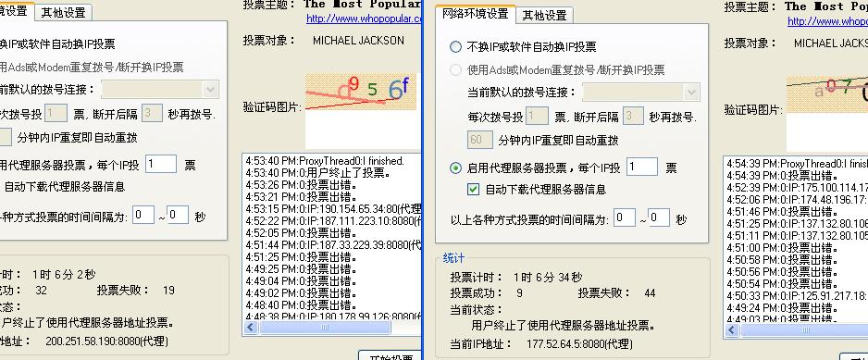
Task: Open whopopular link in left window
Action: pyautogui.click(x=364, y=19)
